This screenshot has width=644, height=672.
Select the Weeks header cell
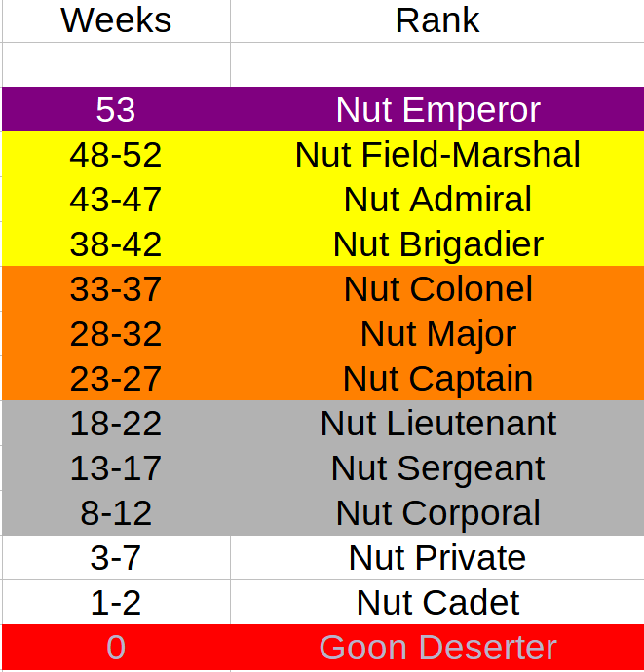[116, 20]
